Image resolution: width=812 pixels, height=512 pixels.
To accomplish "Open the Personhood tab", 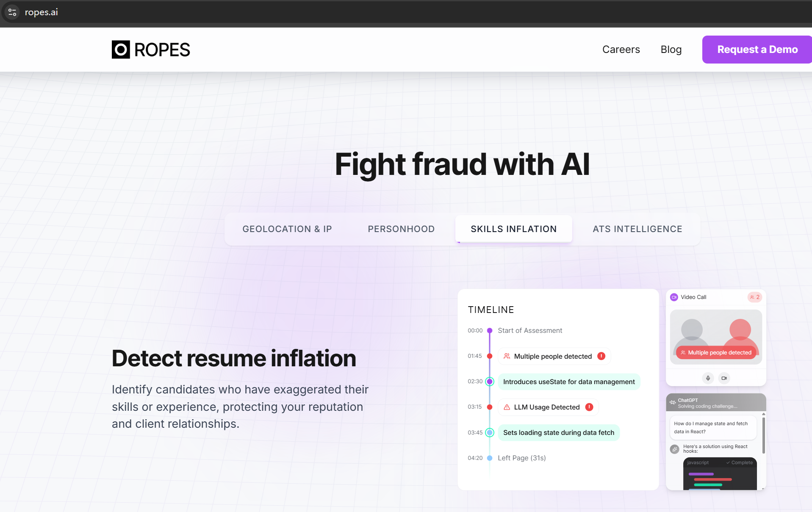I will pyautogui.click(x=401, y=229).
